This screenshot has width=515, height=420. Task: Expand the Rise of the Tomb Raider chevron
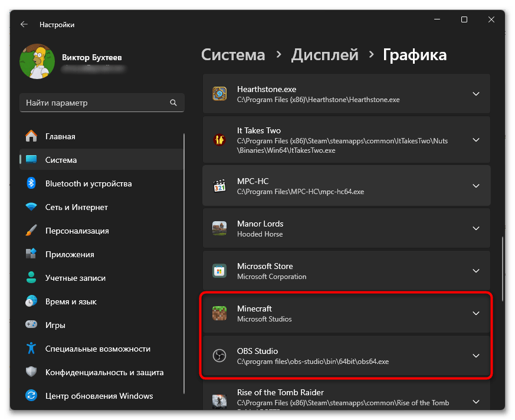click(x=476, y=402)
